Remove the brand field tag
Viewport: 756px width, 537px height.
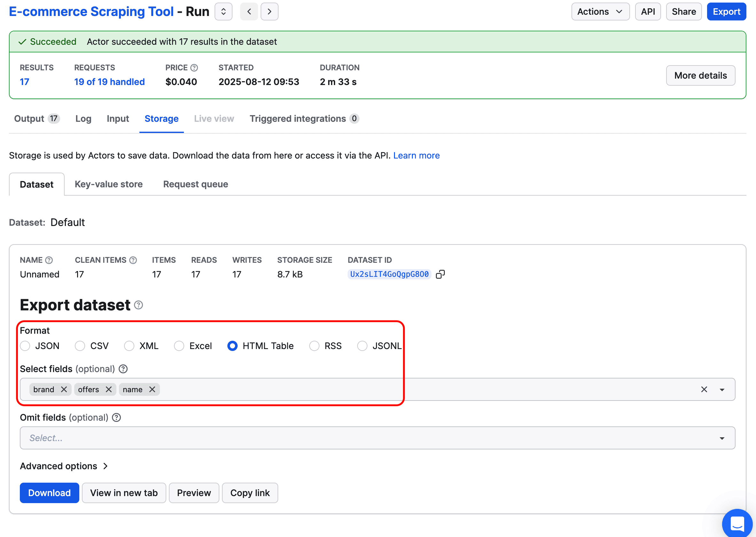(x=64, y=390)
